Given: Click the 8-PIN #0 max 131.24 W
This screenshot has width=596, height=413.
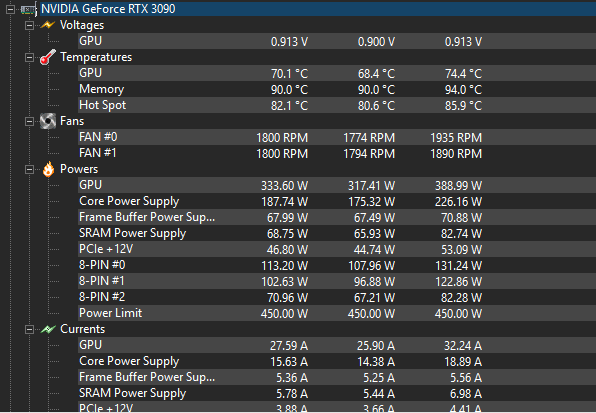Looking at the screenshot, I should pyautogui.click(x=458, y=266).
